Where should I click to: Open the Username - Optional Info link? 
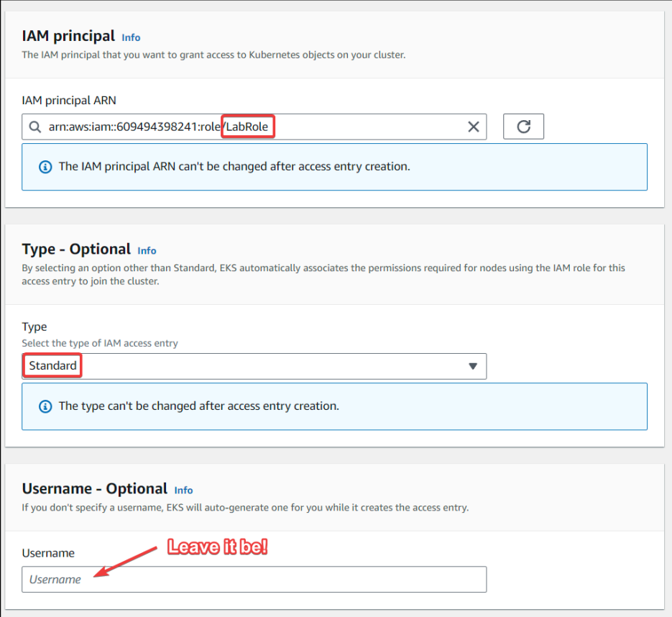click(183, 490)
